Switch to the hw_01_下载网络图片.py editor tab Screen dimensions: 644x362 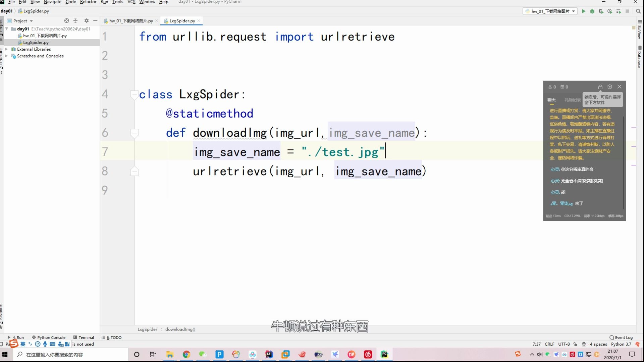(131, 21)
